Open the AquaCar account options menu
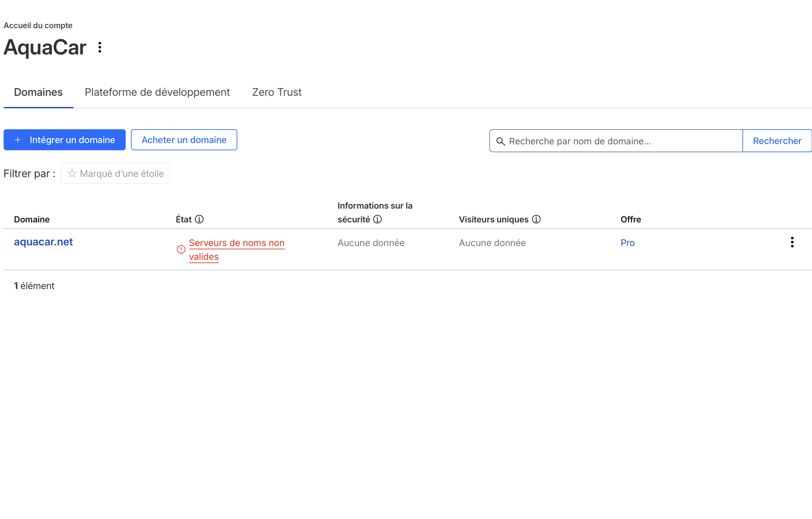Screen dimensions: 812x519 pos(99,47)
